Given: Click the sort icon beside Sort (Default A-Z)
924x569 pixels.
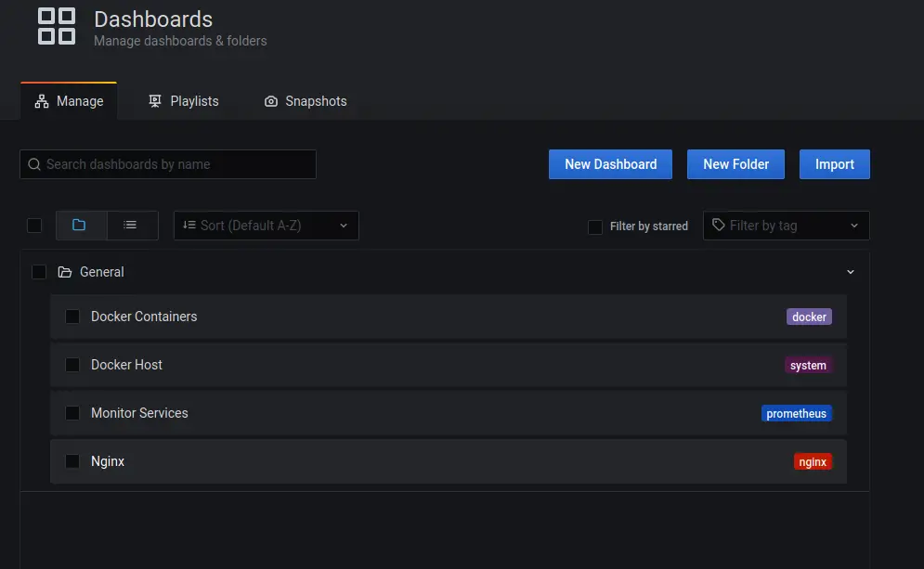Looking at the screenshot, I should 189,225.
